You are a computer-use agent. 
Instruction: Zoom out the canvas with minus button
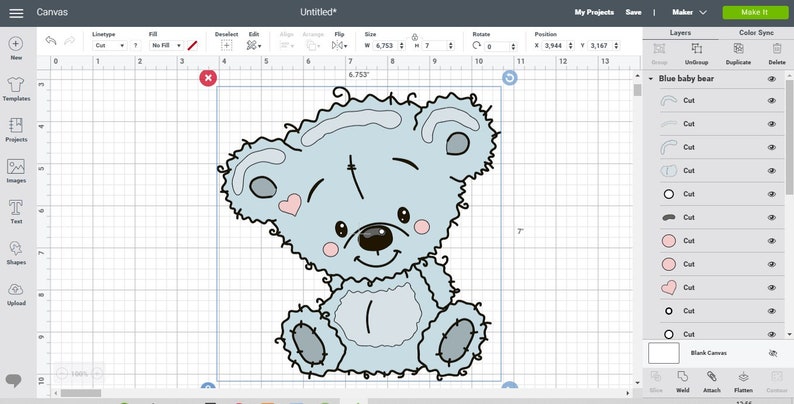(62, 374)
